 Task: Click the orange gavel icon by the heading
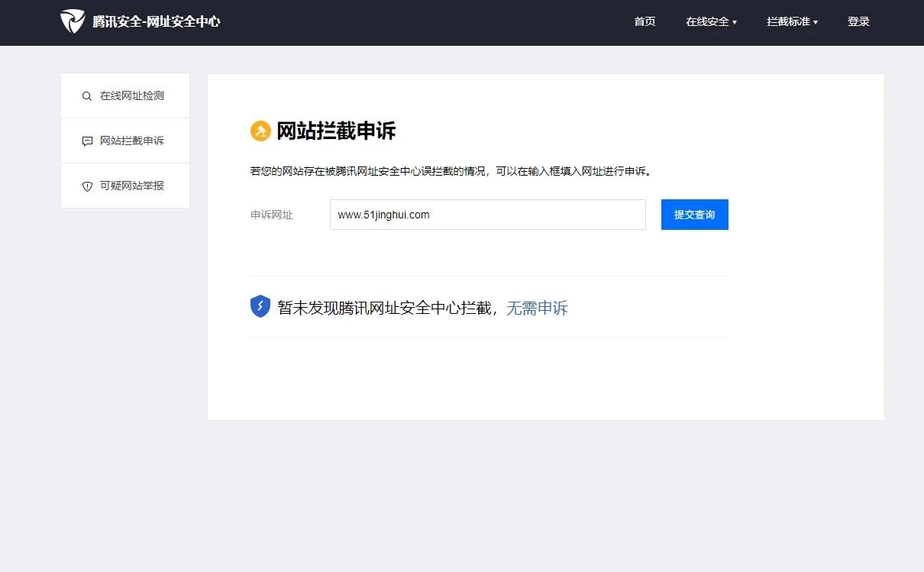(260, 131)
